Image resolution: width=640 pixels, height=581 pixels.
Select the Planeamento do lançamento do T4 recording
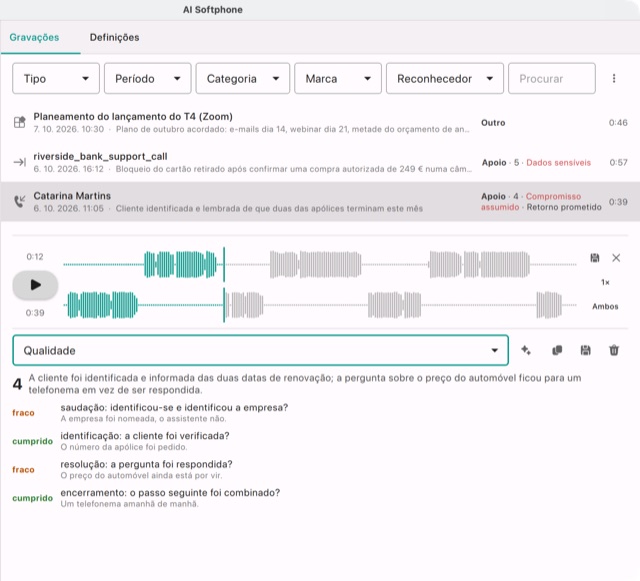320,122
